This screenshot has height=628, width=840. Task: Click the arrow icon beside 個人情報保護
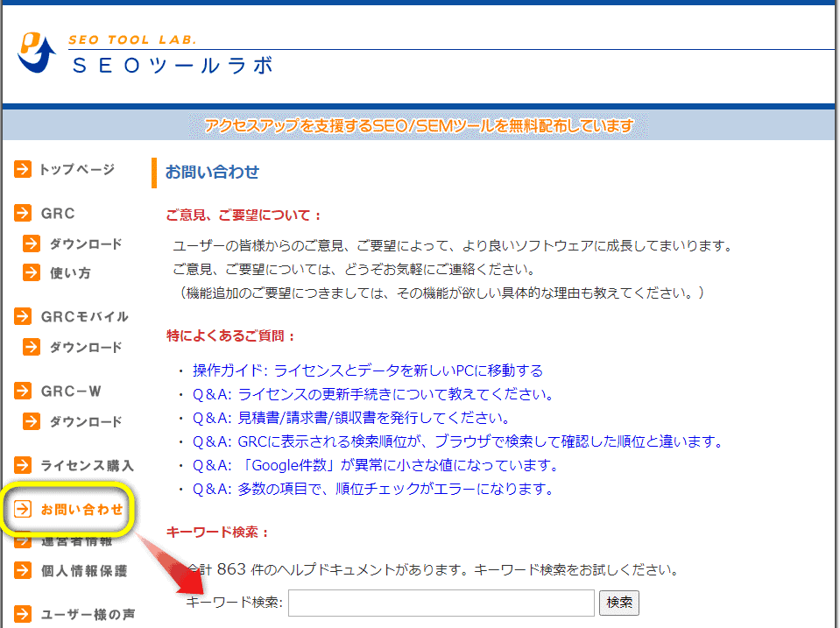[x=23, y=570]
